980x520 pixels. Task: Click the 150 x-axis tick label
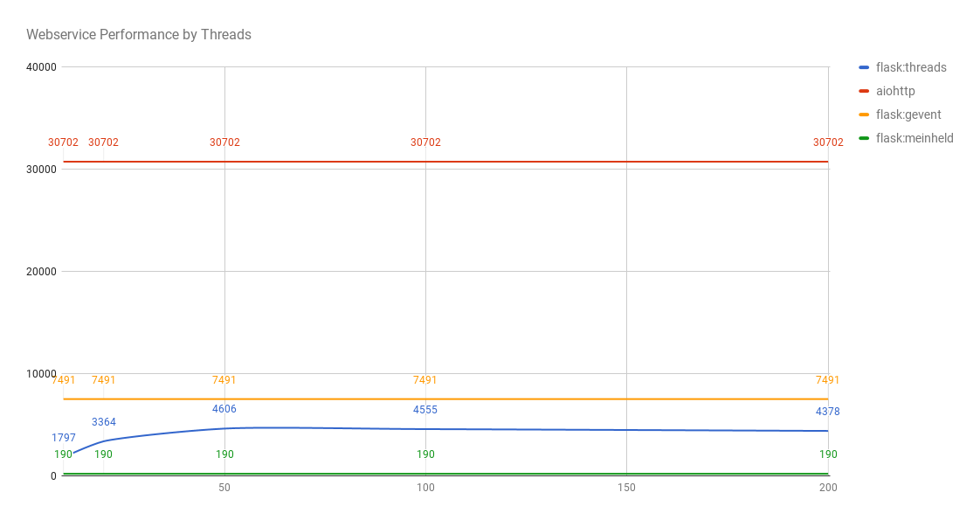tap(627, 488)
